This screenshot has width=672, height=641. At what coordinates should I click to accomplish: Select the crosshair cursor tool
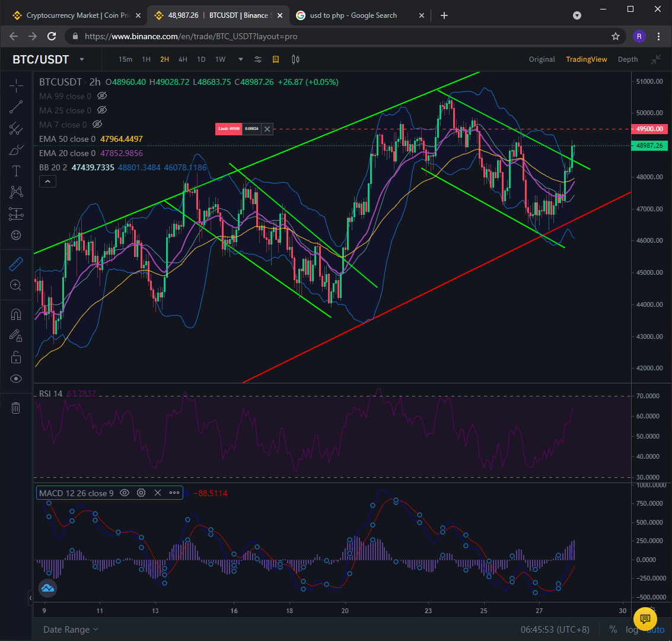(16, 85)
